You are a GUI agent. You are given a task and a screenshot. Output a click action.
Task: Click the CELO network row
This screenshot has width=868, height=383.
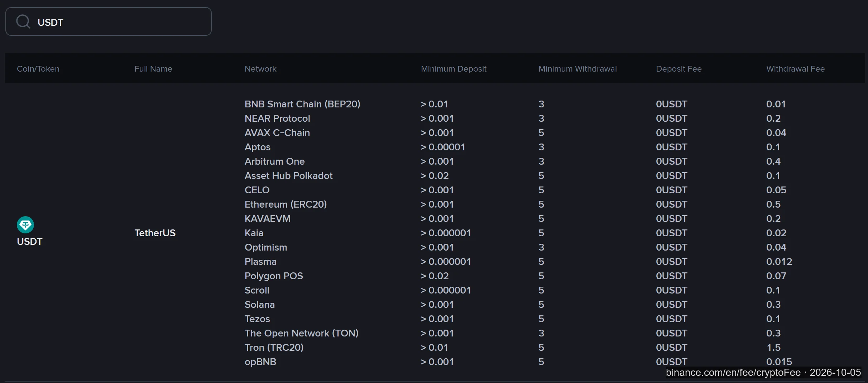[257, 190]
